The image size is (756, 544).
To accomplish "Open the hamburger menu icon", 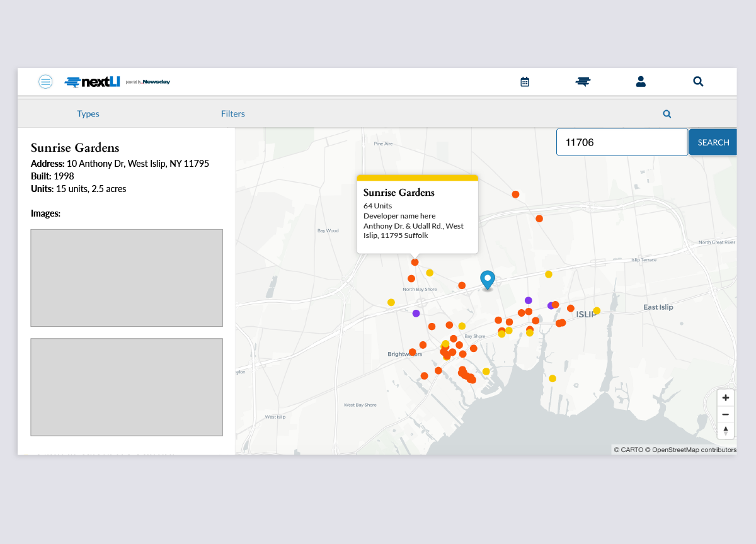I will click(45, 81).
